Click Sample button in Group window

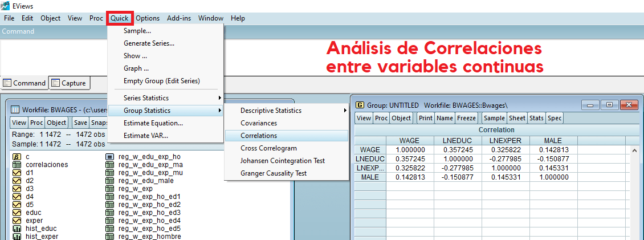click(x=494, y=119)
